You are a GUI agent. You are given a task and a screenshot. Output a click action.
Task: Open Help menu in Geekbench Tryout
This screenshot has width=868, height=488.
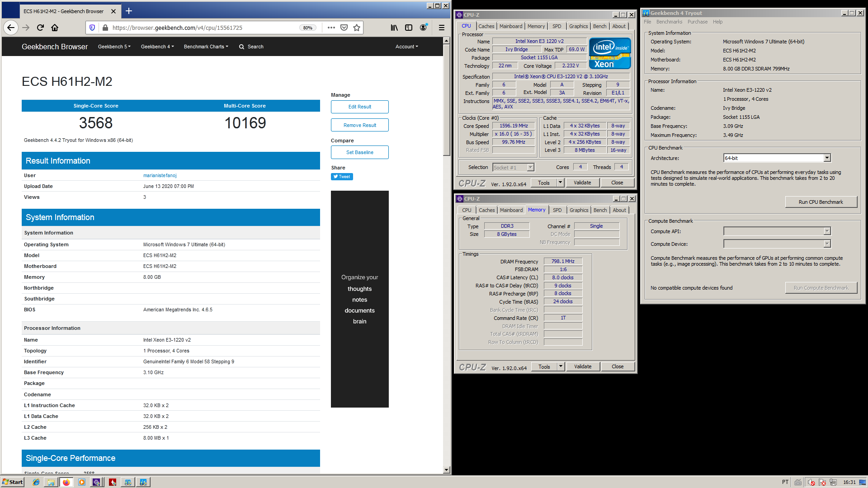[717, 22]
